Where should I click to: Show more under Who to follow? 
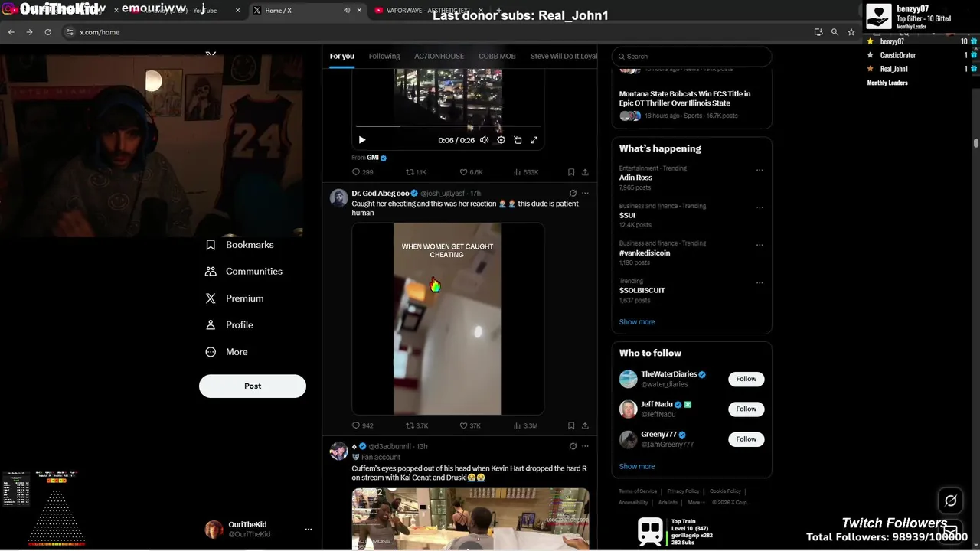(x=637, y=466)
